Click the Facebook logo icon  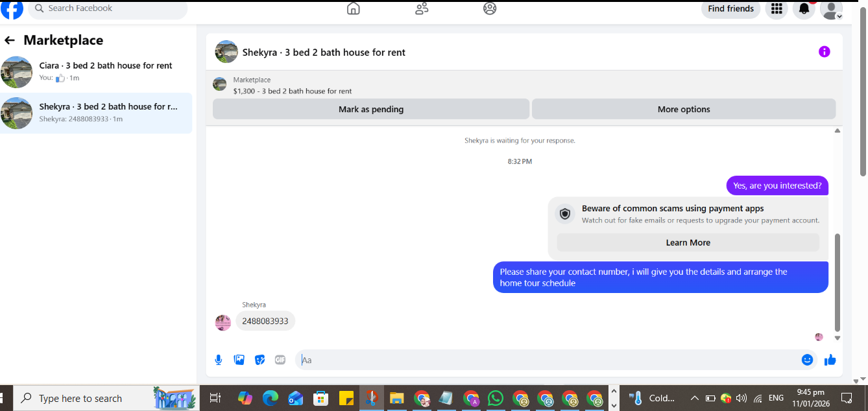(12, 8)
